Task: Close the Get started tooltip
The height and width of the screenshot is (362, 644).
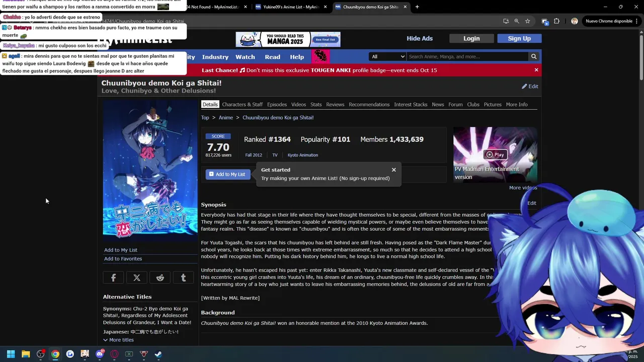Action: [394, 170]
